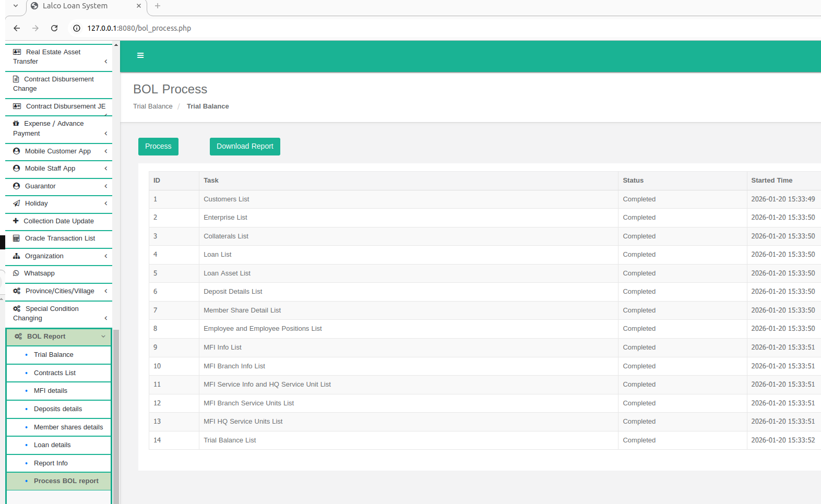This screenshot has width=821, height=504.
Task: Click the Holiday paper plane icon
Action: [x=17, y=203]
